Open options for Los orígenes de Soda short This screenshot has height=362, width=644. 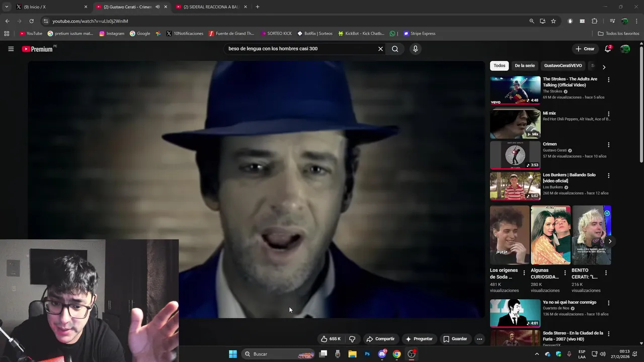point(524,273)
